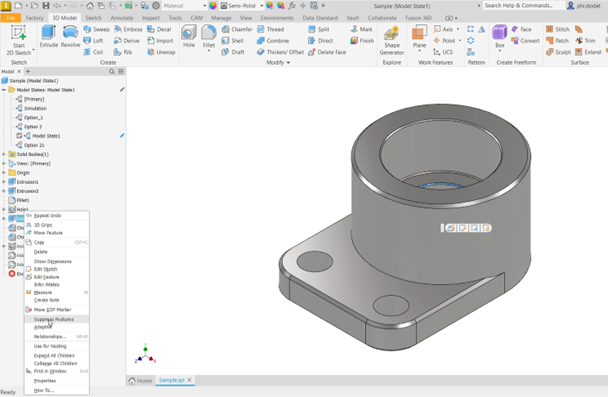Viewport: 608px width, 397px height.
Task: Create a freeform Box
Action: [500, 38]
